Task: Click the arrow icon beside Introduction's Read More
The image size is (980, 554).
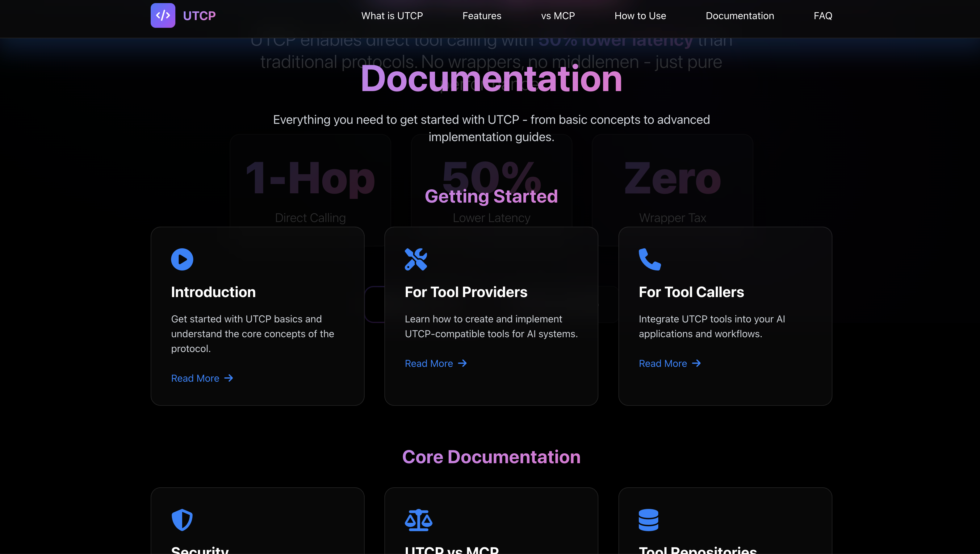Action: point(228,378)
